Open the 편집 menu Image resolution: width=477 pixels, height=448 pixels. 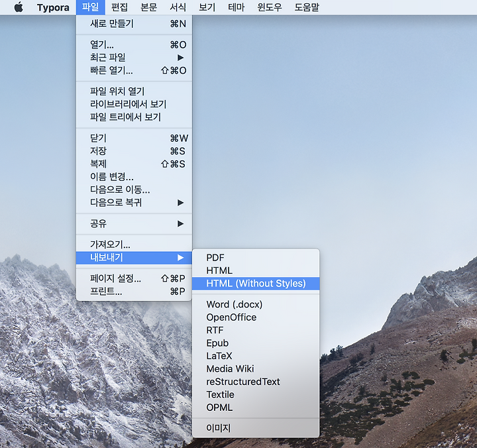pyautogui.click(x=119, y=7)
